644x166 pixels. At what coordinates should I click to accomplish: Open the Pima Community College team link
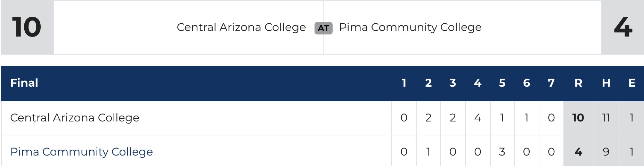81,152
